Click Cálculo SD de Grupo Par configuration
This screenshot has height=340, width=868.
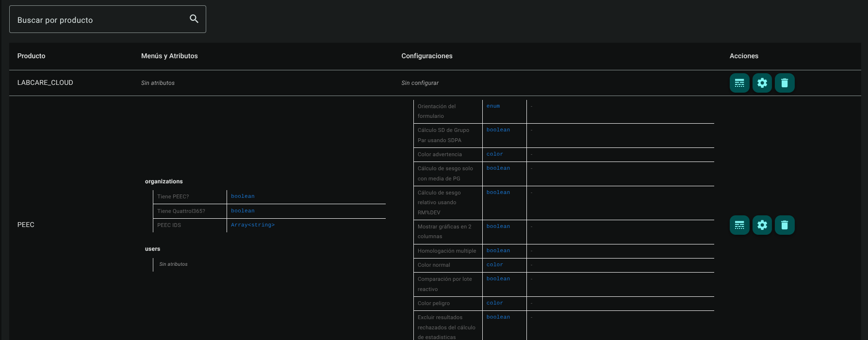[443, 135]
